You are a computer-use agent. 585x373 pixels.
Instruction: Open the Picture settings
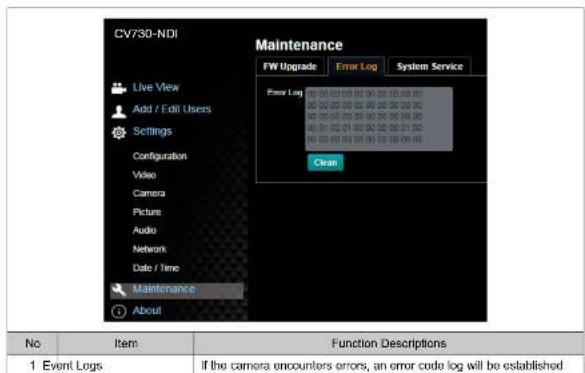click(x=147, y=212)
